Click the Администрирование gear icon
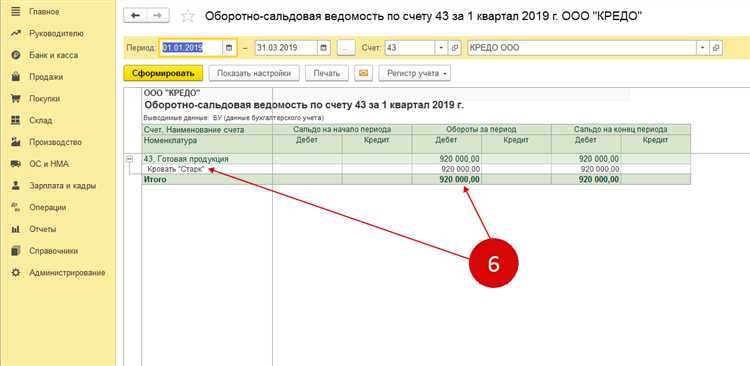The width and height of the screenshot is (750, 366). pos(16,273)
